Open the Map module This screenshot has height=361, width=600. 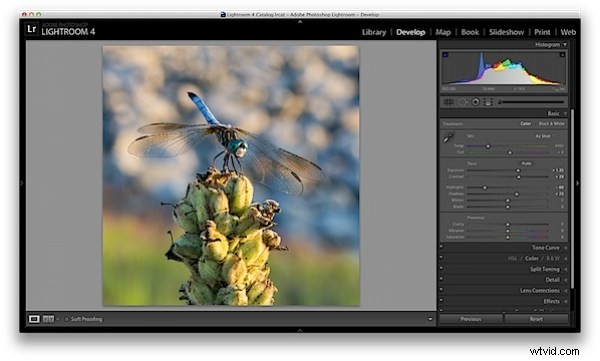click(443, 32)
